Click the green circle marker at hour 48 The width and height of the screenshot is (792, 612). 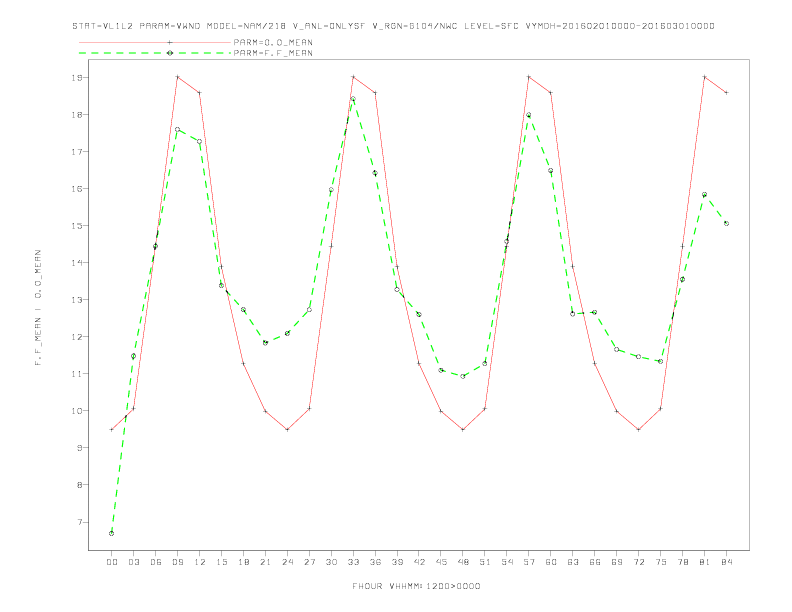point(463,376)
